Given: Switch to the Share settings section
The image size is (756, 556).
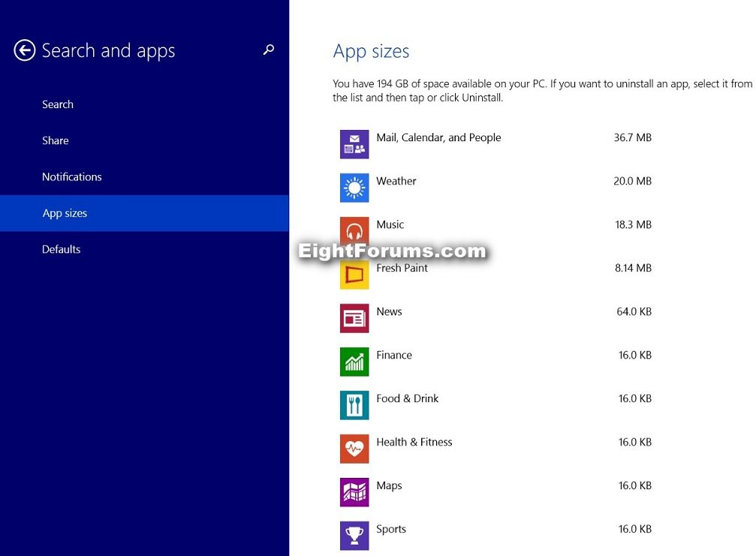Looking at the screenshot, I should (56, 141).
